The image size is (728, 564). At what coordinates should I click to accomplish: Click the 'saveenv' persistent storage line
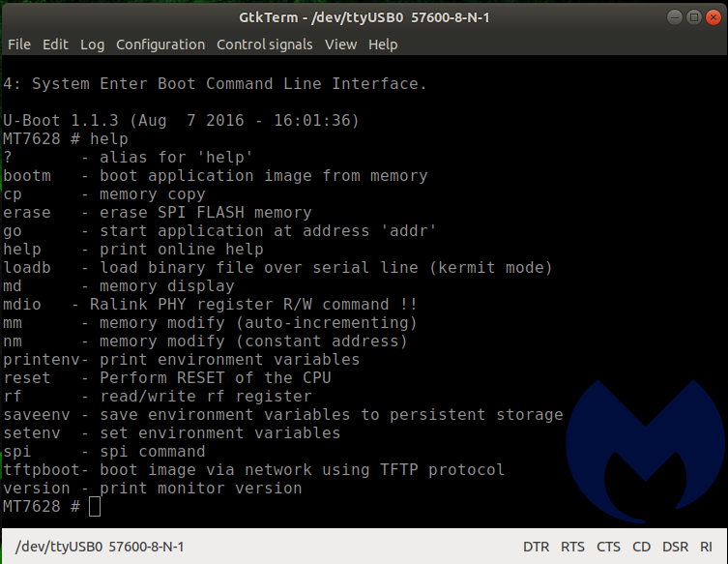coord(283,414)
